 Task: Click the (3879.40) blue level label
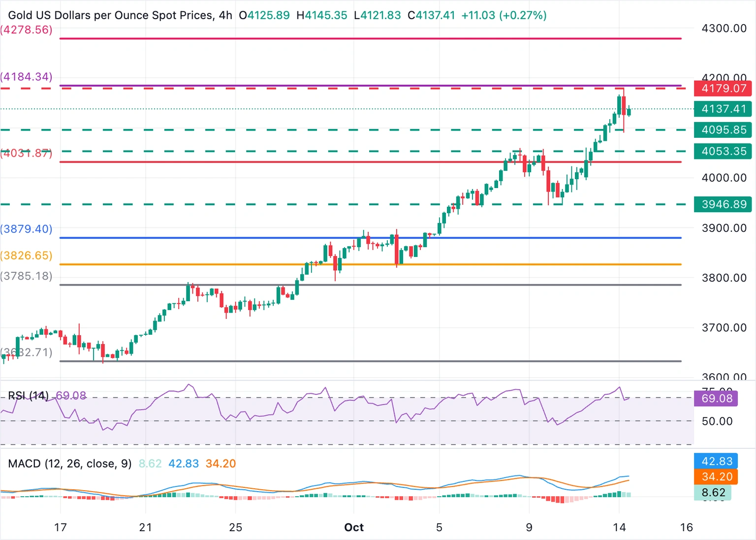click(x=27, y=229)
